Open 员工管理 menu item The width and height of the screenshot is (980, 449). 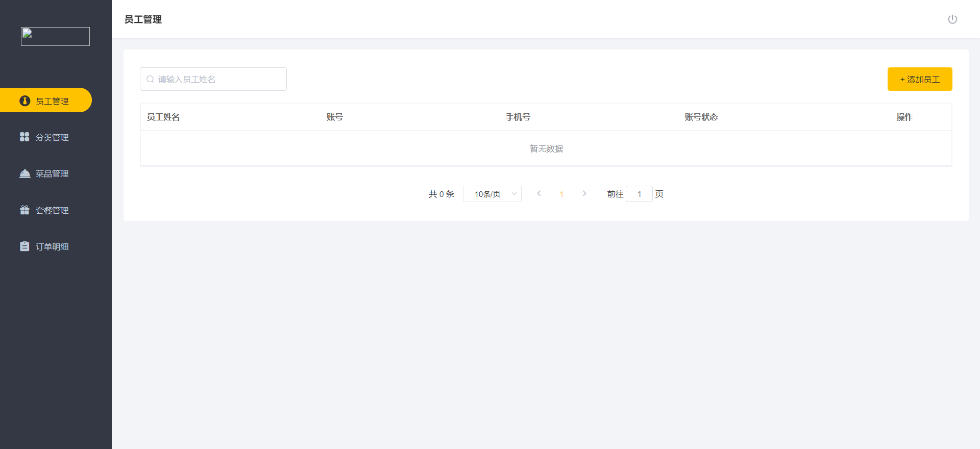(x=46, y=100)
